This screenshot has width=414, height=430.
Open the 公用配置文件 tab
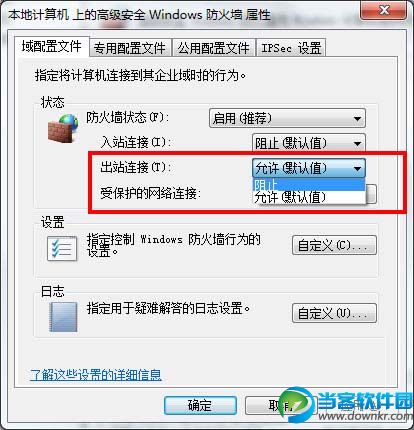coord(213,48)
